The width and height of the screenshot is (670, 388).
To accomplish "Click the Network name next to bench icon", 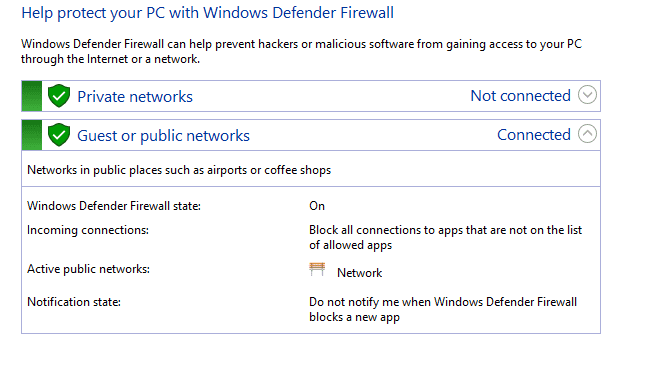I will tap(359, 273).
